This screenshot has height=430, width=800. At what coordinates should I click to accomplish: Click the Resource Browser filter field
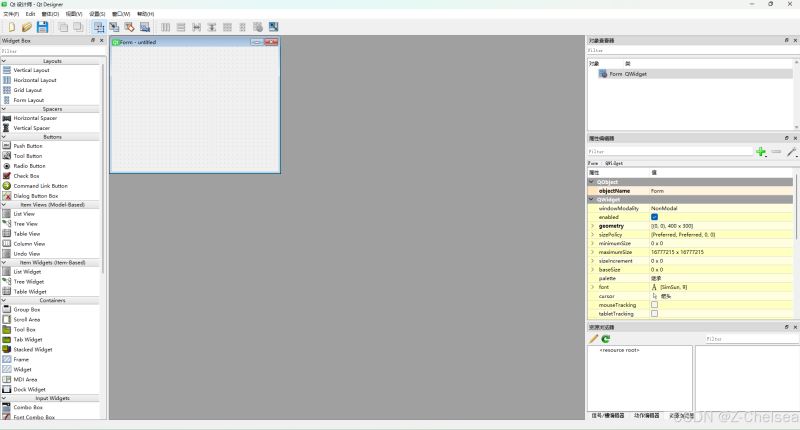pos(752,339)
